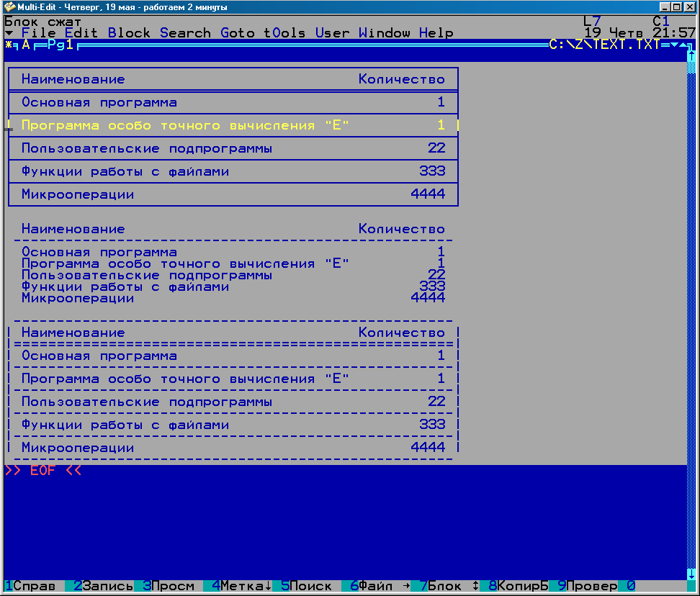Click the scroll down arrow on scrollbar
Image resolution: width=700 pixels, height=596 pixels.
[x=691, y=574]
